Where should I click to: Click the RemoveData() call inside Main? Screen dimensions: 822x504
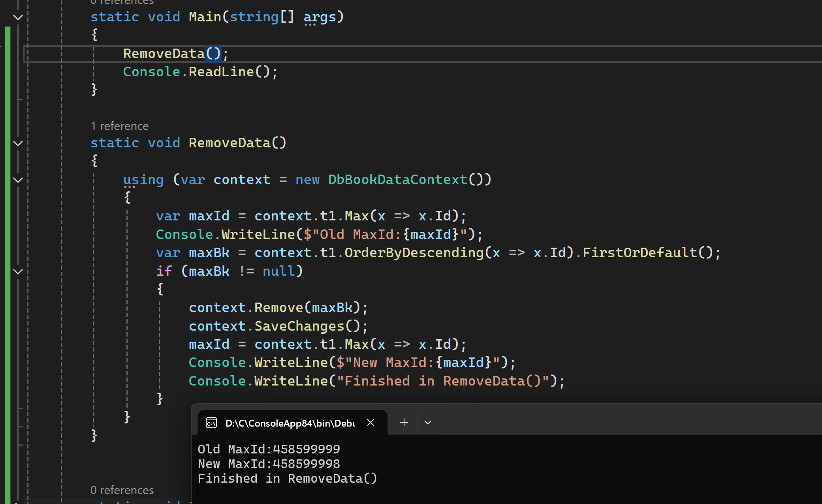click(171, 54)
